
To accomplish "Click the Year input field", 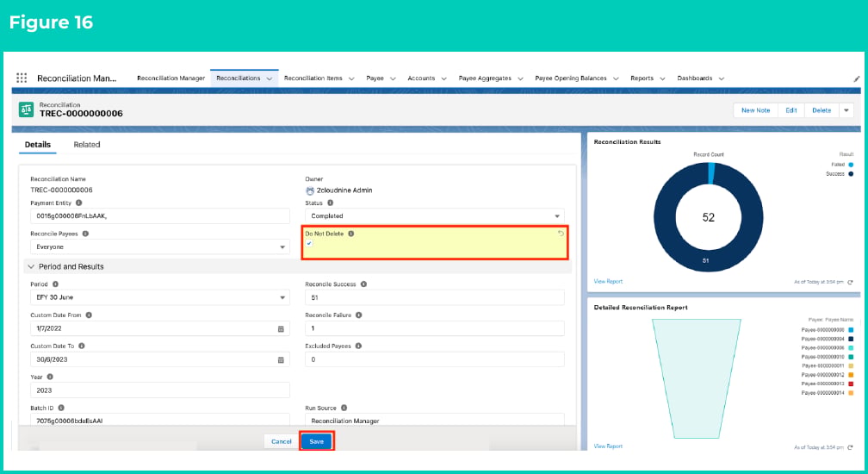I will point(160,390).
